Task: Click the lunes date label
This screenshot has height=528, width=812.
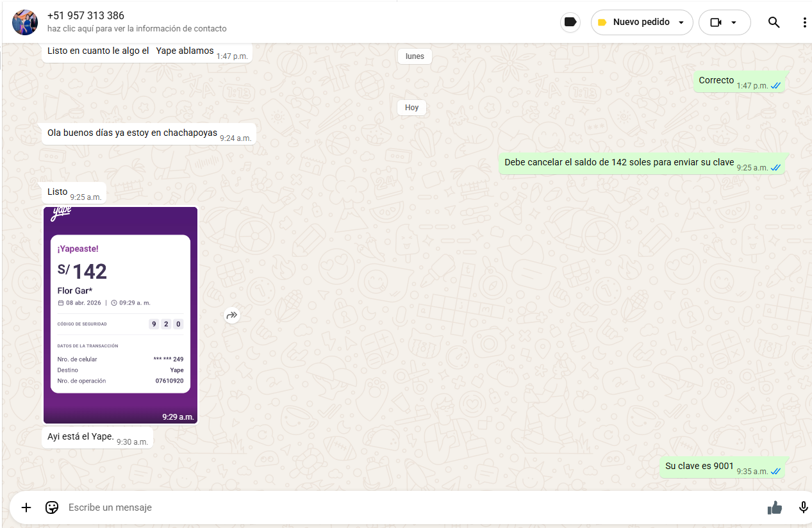Action: [415, 56]
